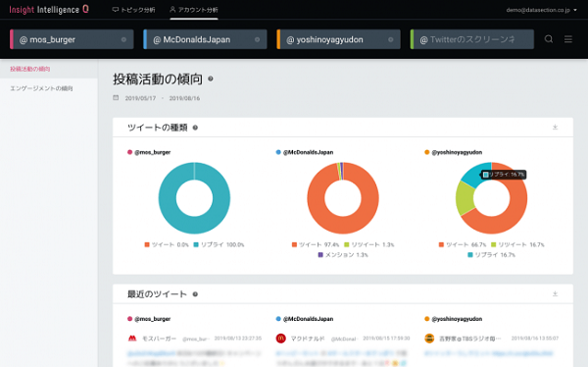Click the 吉野家 profile avatar
This screenshot has height=367, width=588.
coord(429,339)
